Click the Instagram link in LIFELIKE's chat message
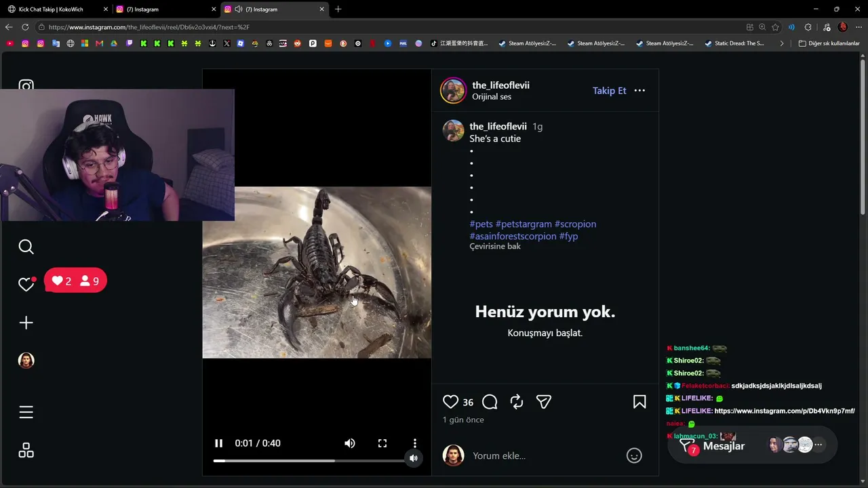This screenshot has height=488, width=868. point(785,411)
